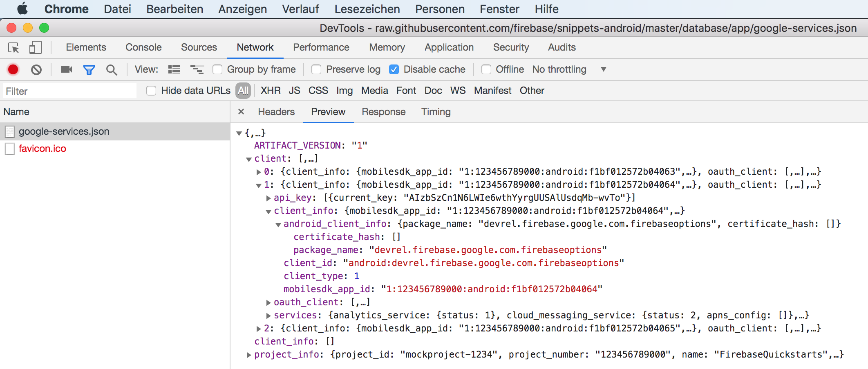
Task: Show the Headers tab
Action: coord(276,111)
